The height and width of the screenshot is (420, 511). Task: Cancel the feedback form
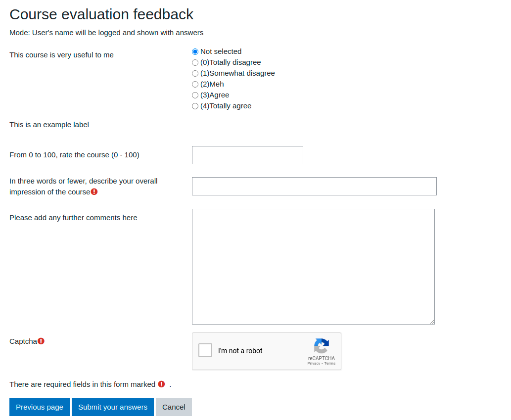(x=174, y=407)
